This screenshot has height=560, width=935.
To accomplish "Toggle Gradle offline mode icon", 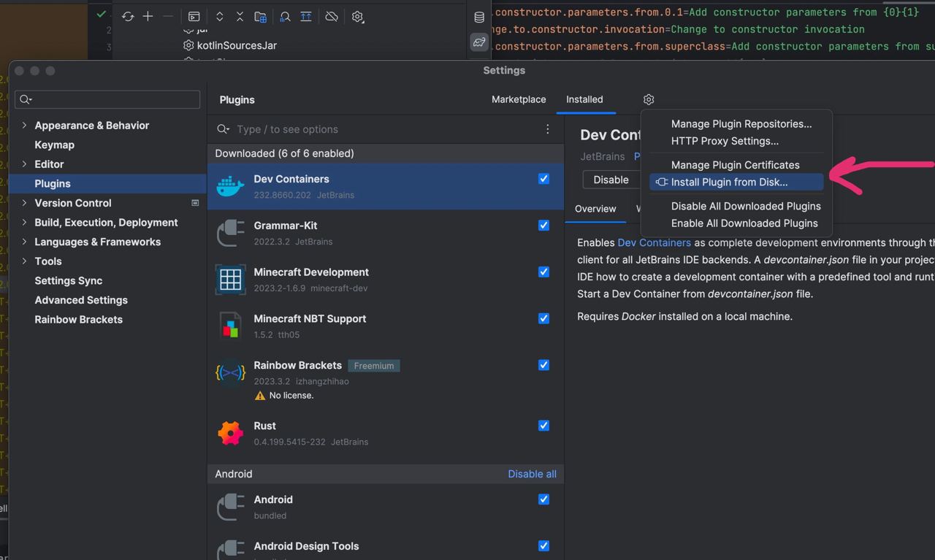I will (x=332, y=16).
